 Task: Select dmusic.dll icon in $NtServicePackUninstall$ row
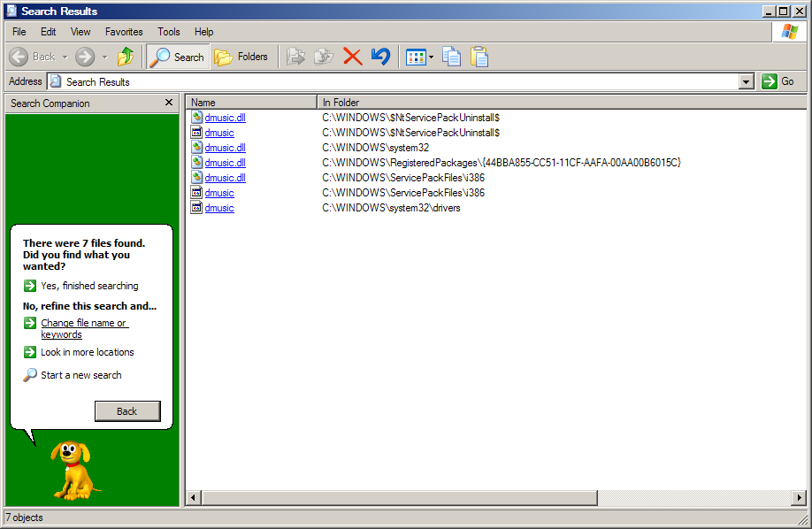pyautogui.click(x=196, y=117)
